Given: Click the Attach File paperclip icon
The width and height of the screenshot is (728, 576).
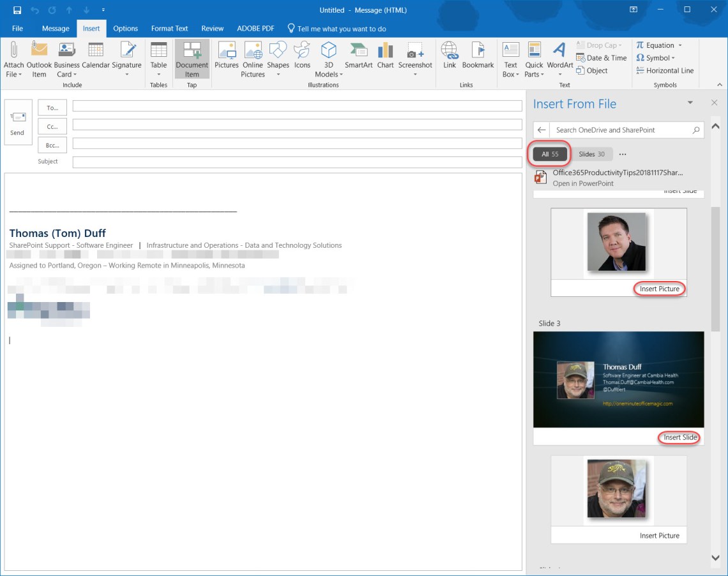Looking at the screenshot, I should [13, 51].
